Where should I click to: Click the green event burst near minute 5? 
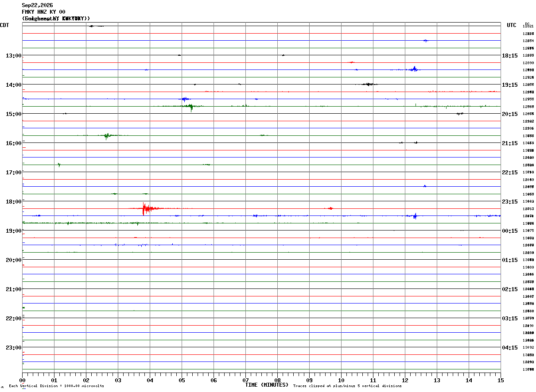click(x=191, y=106)
